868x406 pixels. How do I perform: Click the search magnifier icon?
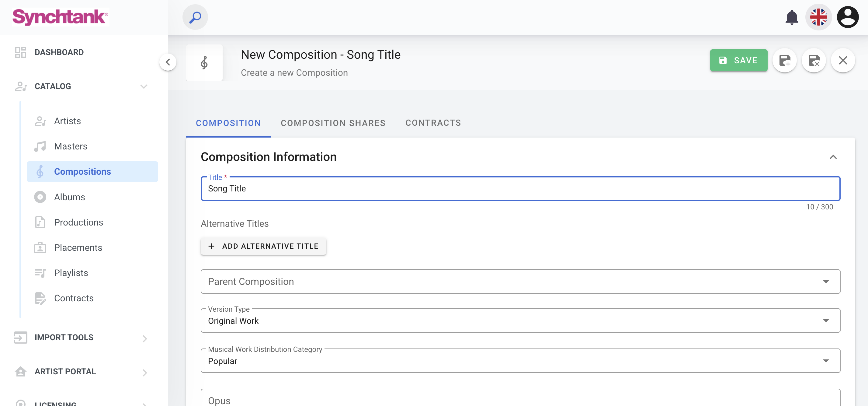(195, 17)
